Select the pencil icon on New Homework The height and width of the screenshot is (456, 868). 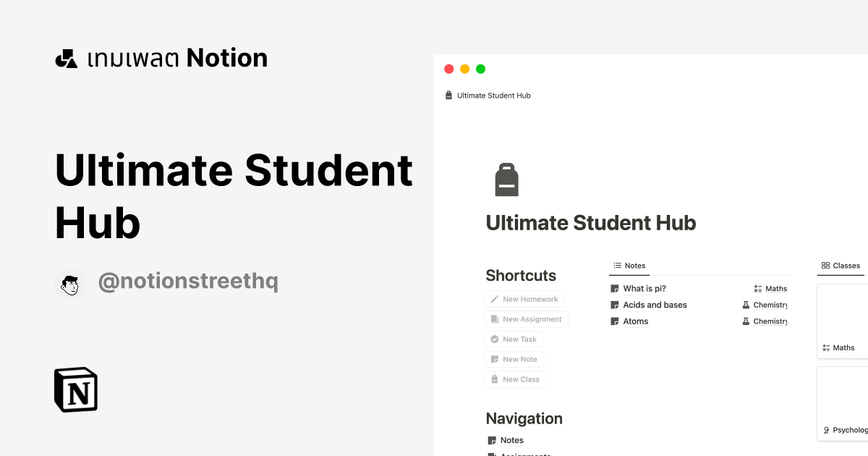[494, 299]
